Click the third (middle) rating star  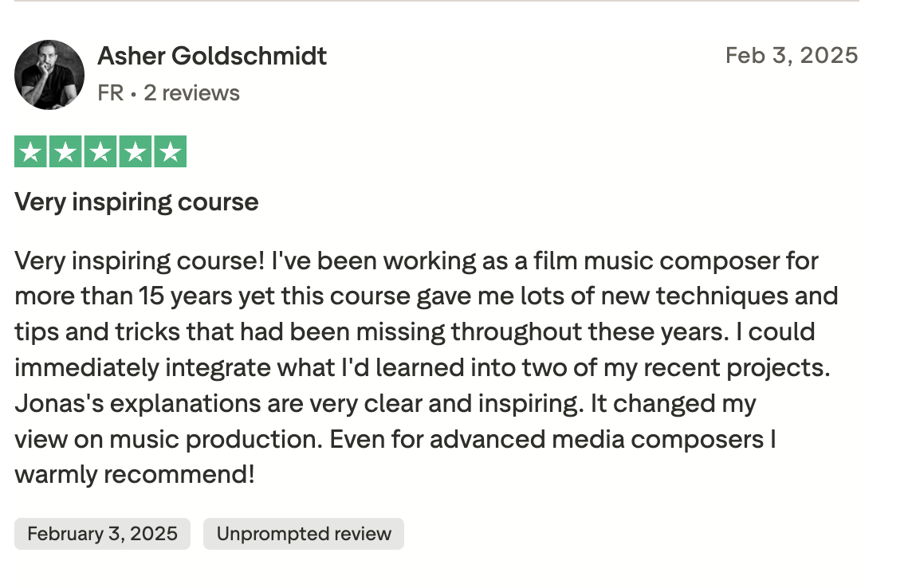tap(100, 151)
